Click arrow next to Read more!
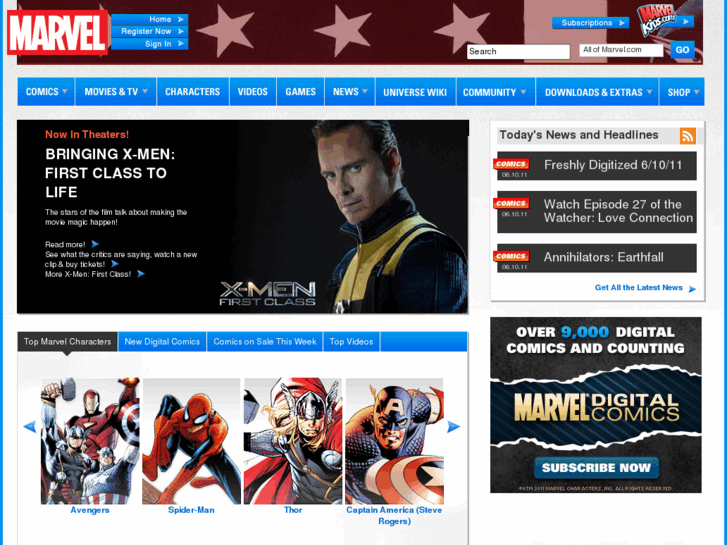The width and height of the screenshot is (727, 545). (x=95, y=244)
